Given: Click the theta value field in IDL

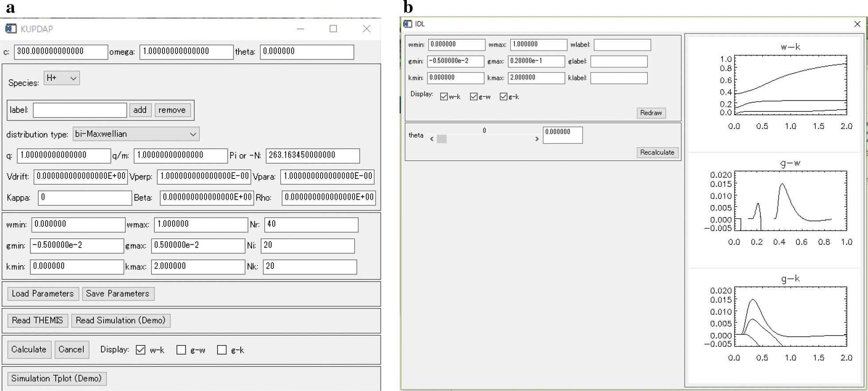Looking at the screenshot, I should 563,135.
